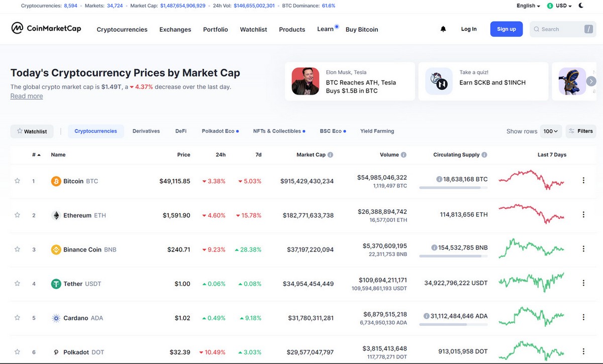Screen dimensions: 603x364
Task: Click Cardano supply progress bar
Action: click(453, 324)
